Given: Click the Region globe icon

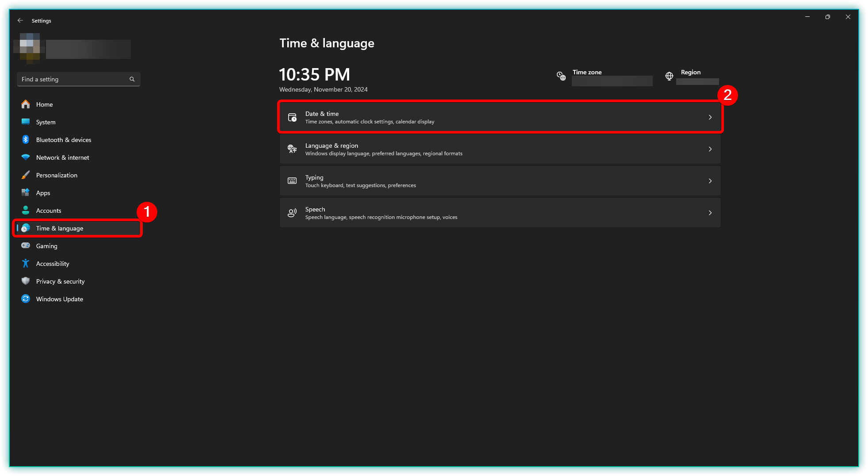Looking at the screenshot, I should pos(669,76).
